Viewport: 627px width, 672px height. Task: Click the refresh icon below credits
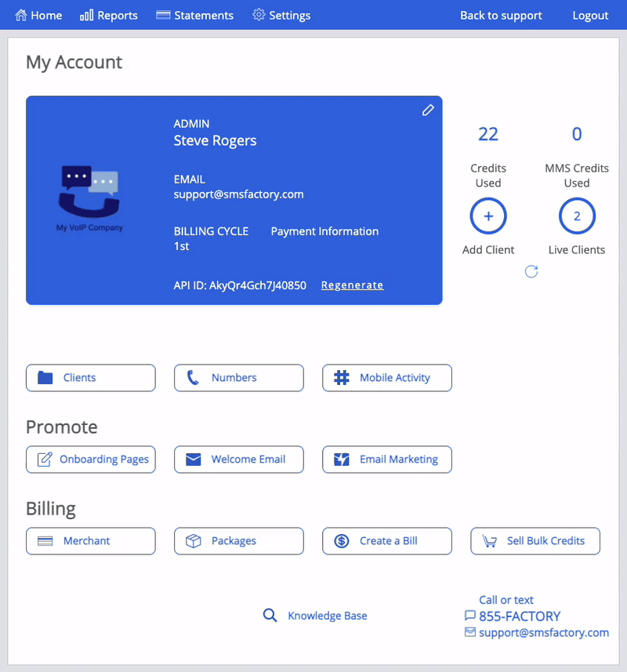[531, 271]
